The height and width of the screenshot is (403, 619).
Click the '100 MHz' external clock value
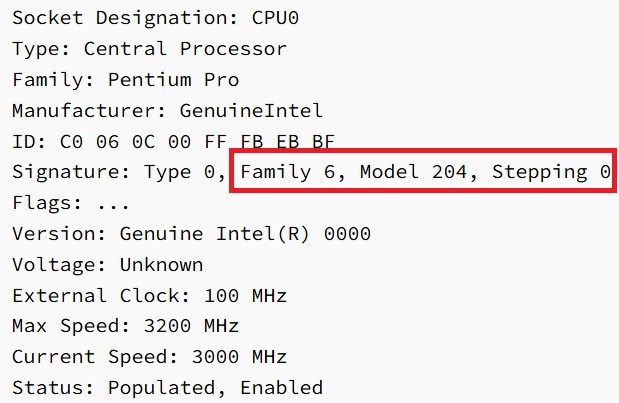click(x=244, y=296)
